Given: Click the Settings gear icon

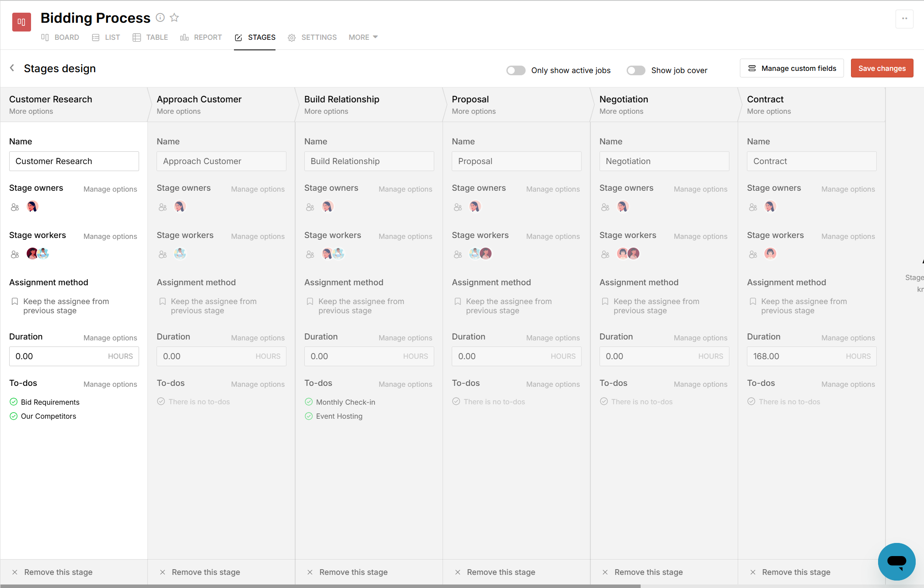Looking at the screenshot, I should (292, 38).
